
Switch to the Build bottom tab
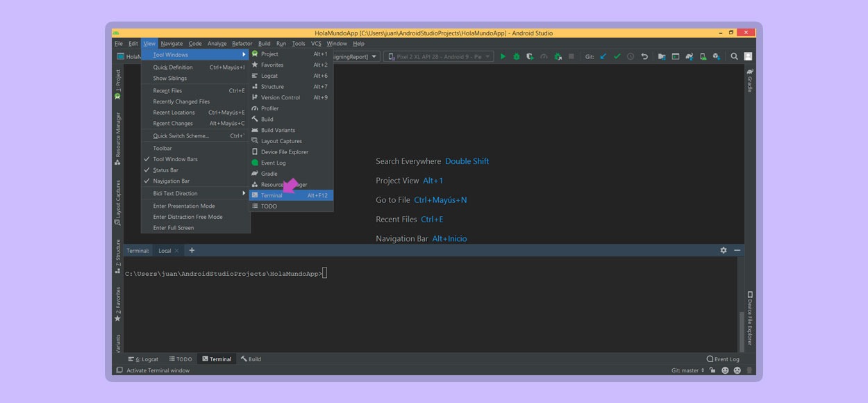251,359
